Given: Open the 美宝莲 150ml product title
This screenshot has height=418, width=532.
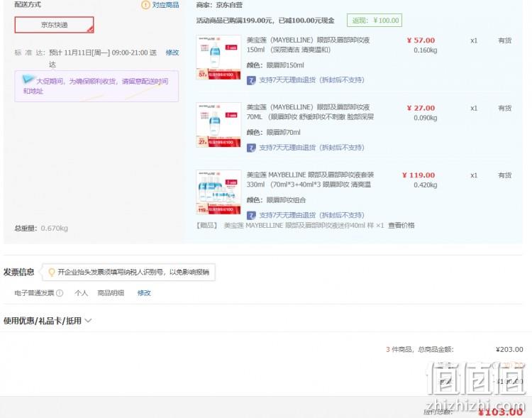Looking at the screenshot, I should 308,45.
